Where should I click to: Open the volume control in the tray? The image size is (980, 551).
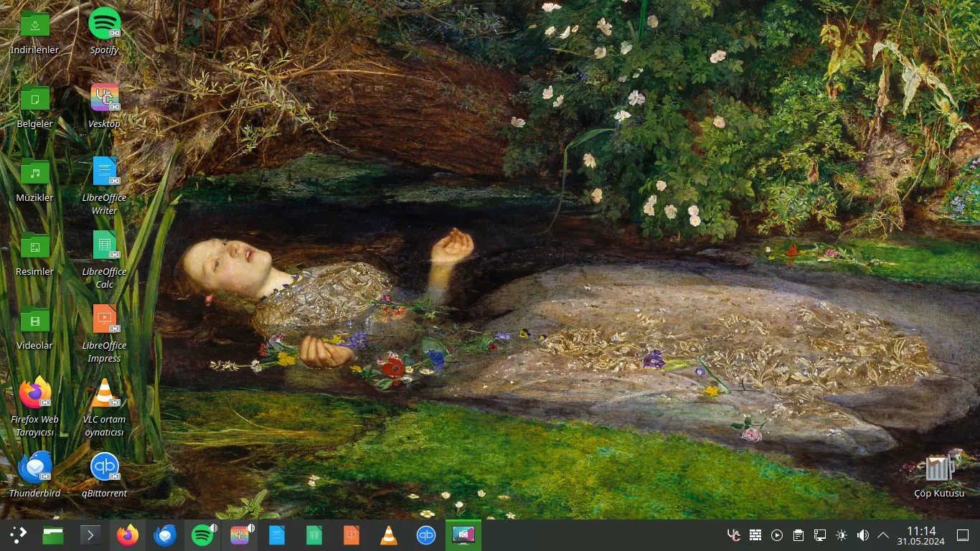click(862, 535)
